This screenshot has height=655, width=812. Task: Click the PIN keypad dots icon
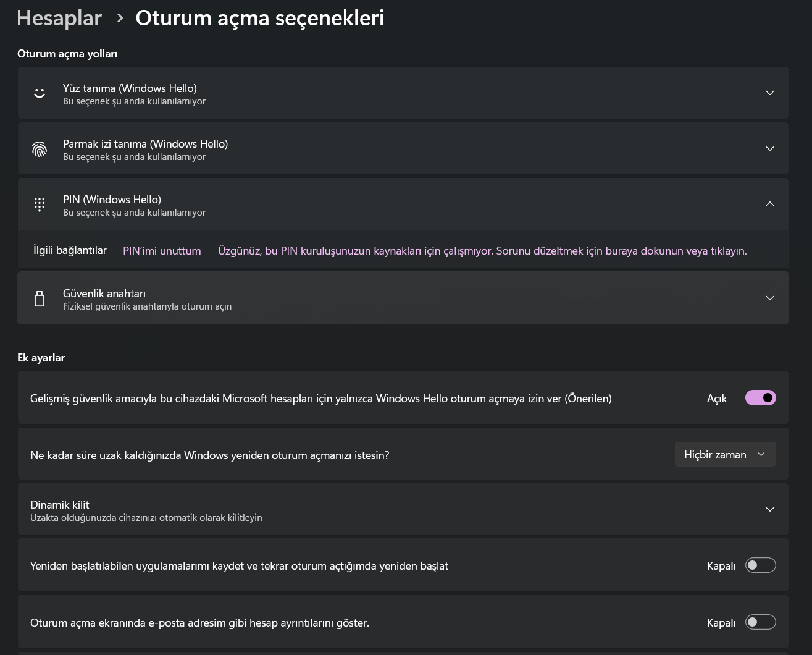[40, 204]
